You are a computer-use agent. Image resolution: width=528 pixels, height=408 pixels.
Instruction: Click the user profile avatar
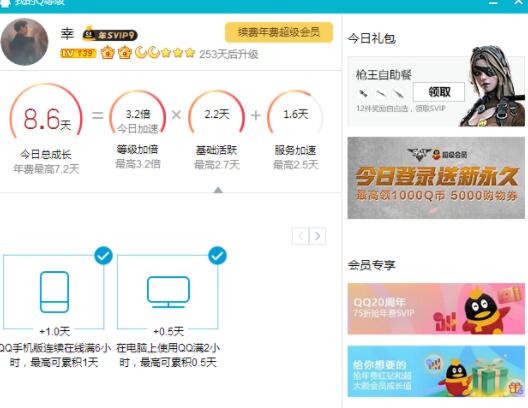point(24,42)
